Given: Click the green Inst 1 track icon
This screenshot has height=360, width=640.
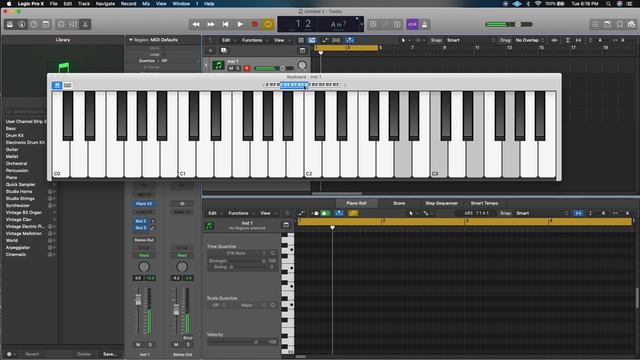Looking at the screenshot, I should 218,65.
